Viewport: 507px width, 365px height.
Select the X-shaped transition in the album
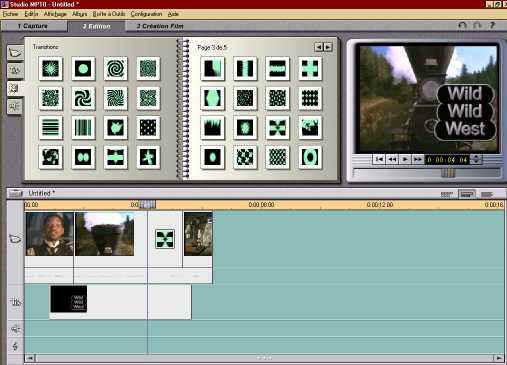point(277,127)
